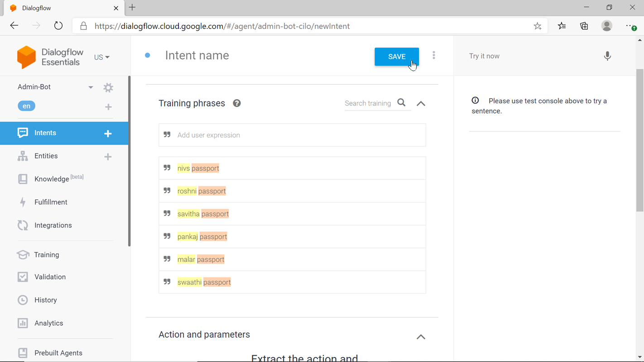Open the Knowledge beta section
The width and height of the screenshot is (644, 362).
click(x=52, y=179)
